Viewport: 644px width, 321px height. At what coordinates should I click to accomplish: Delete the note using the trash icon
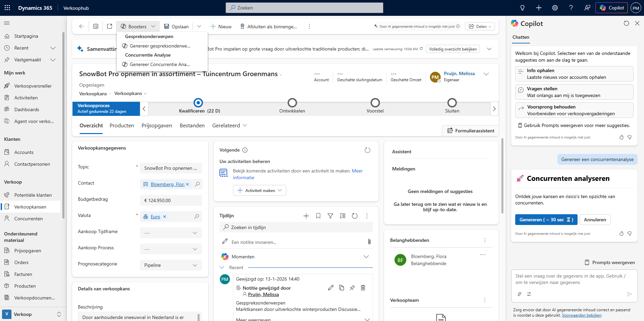point(363,288)
